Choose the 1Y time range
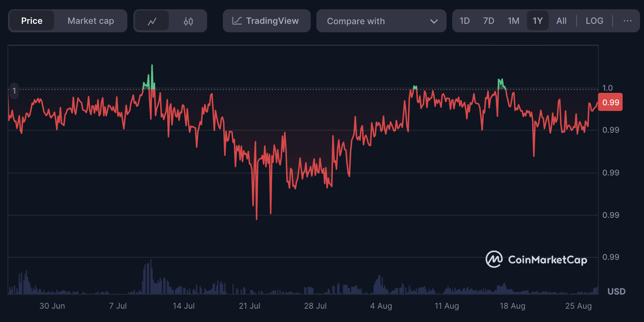 (x=538, y=21)
